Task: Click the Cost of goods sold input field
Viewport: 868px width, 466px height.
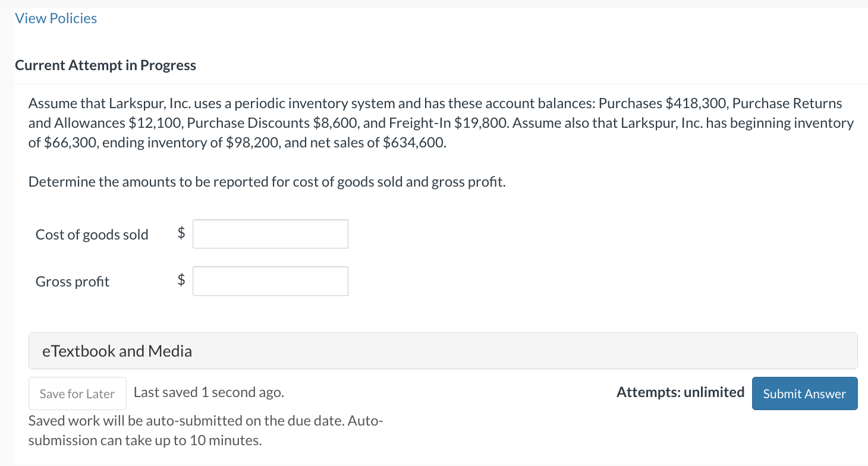Action: coord(270,234)
